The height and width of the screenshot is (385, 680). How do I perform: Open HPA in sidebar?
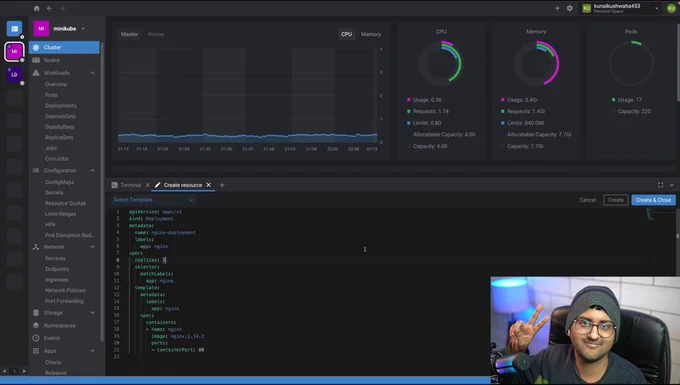tap(50, 225)
